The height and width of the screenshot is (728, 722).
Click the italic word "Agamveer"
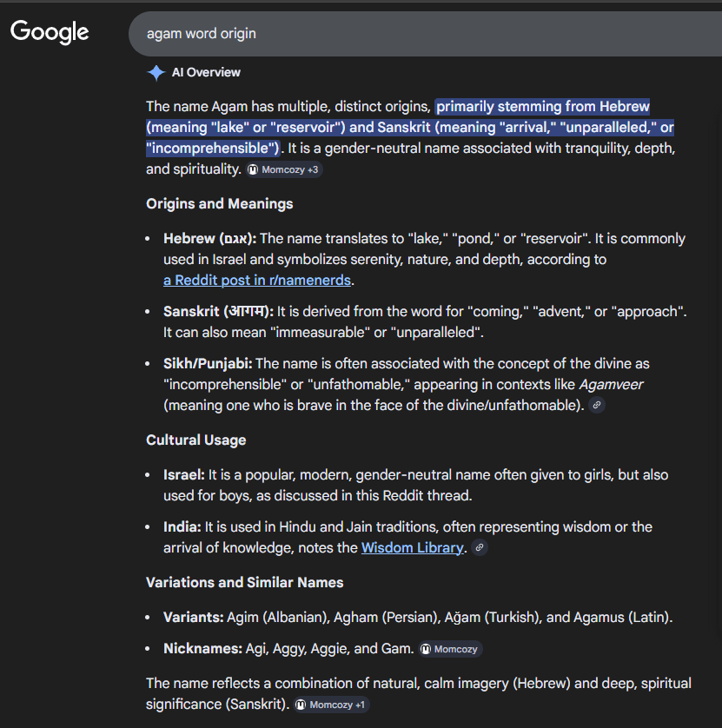[x=611, y=384]
